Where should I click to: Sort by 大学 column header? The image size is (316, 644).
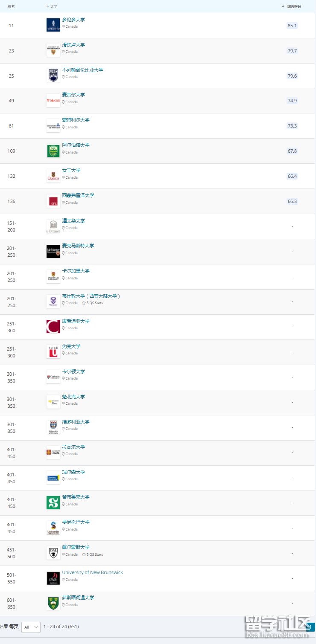coord(54,6)
